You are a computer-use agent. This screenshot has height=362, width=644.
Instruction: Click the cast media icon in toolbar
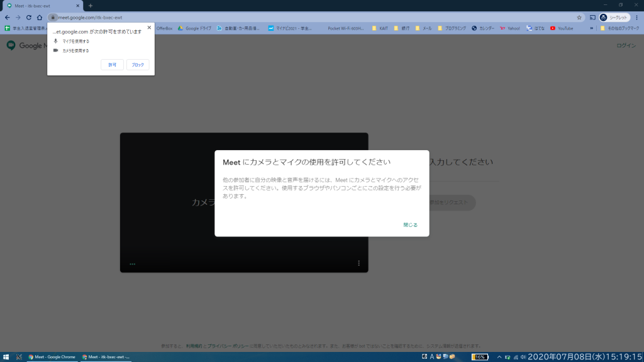tap(592, 17)
